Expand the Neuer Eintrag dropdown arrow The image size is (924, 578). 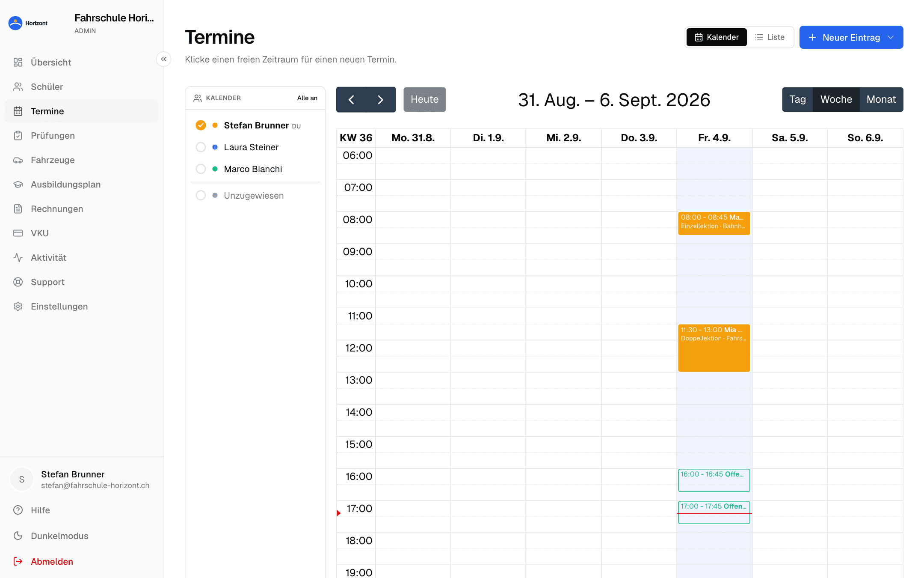point(891,37)
